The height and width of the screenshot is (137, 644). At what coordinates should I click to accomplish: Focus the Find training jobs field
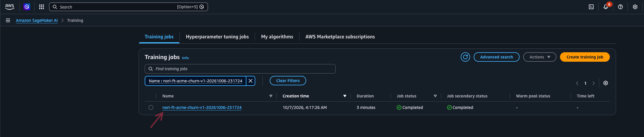tap(240, 69)
